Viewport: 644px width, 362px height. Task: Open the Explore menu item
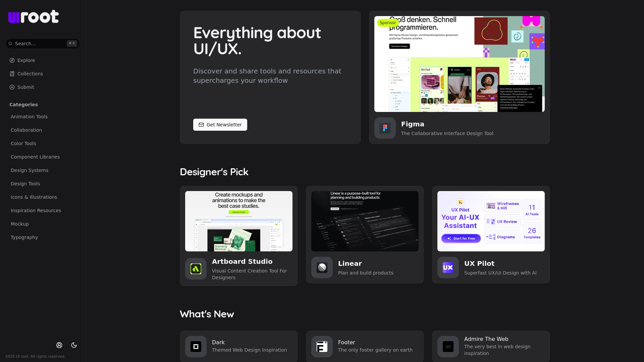(x=26, y=60)
